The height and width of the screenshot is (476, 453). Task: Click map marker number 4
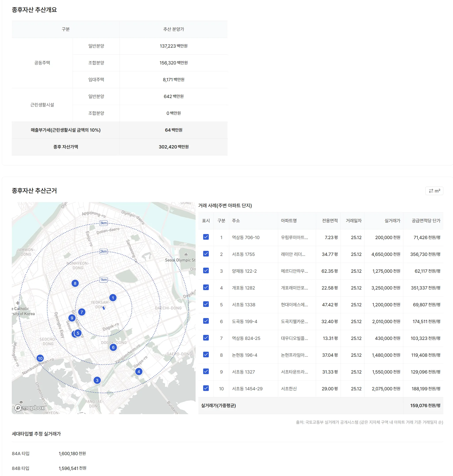(x=139, y=371)
